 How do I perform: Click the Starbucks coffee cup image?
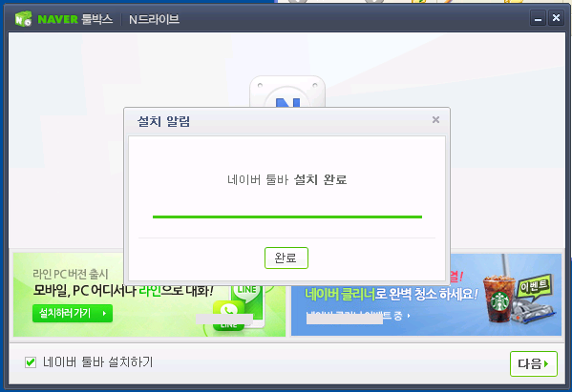click(x=498, y=299)
